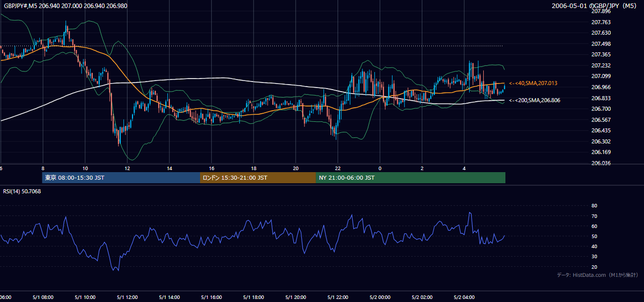Select the London 15:30-21:00 JST session bar
This screenshot has width=644, height=302.
tap(258, 178)
